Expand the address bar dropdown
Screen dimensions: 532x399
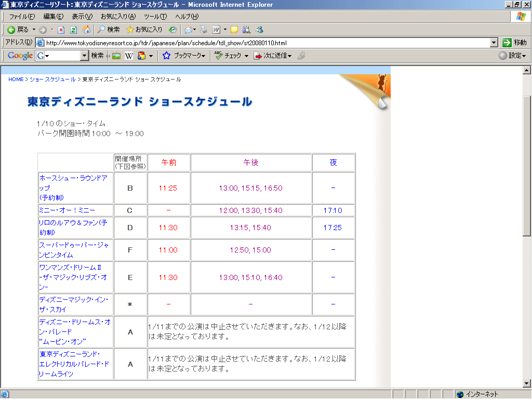pyautogui.click(x=494, y=43)
